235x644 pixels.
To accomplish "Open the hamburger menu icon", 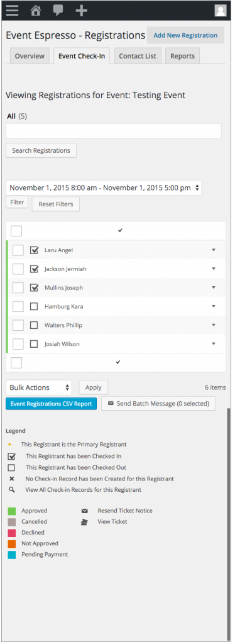I will coord(12,10).
